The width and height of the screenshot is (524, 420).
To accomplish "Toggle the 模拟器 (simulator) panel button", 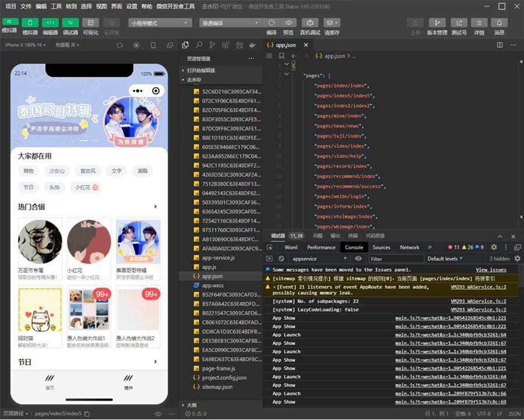I will click(30, 22).
